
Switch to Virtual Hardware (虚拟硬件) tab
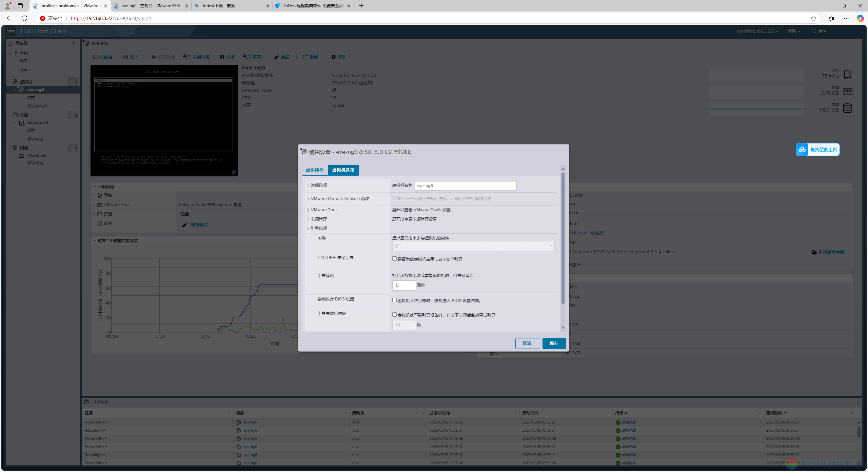point(315,170)
